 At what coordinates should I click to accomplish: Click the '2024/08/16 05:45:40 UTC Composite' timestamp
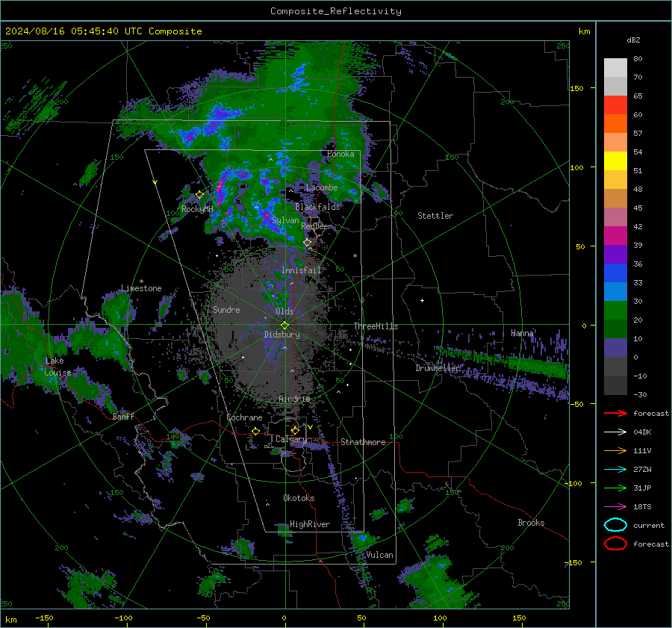[103, 31]
